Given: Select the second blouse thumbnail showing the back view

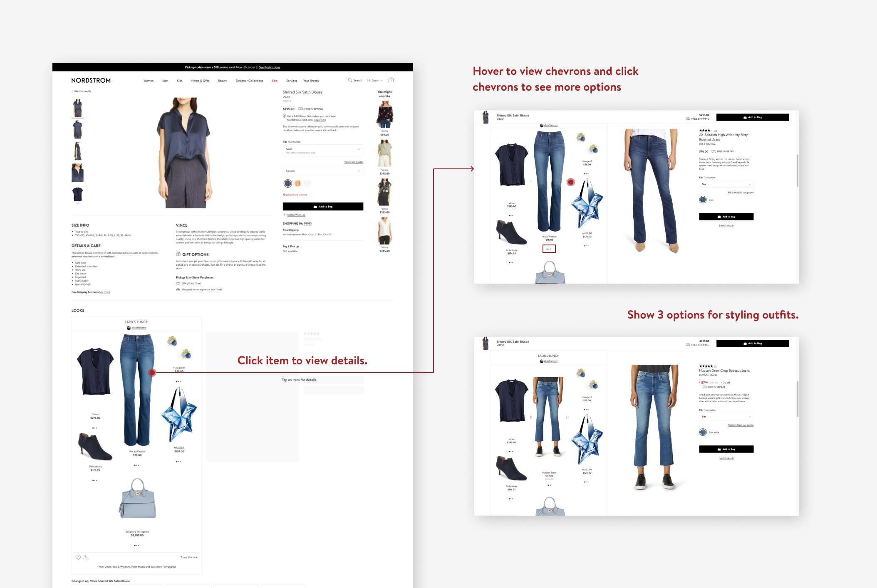Looking at the screenshot, I should click(x=77, y=129).
